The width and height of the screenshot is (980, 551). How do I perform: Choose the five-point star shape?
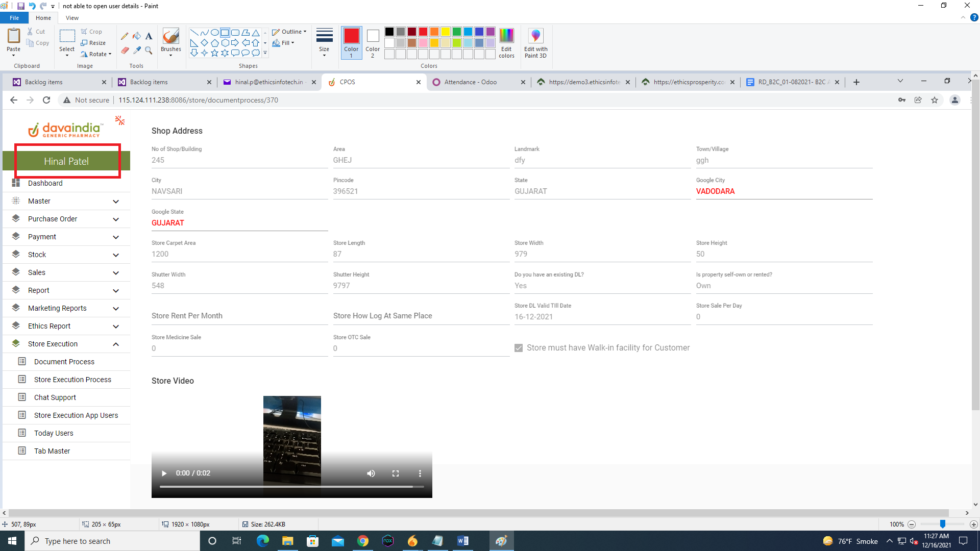214,53
